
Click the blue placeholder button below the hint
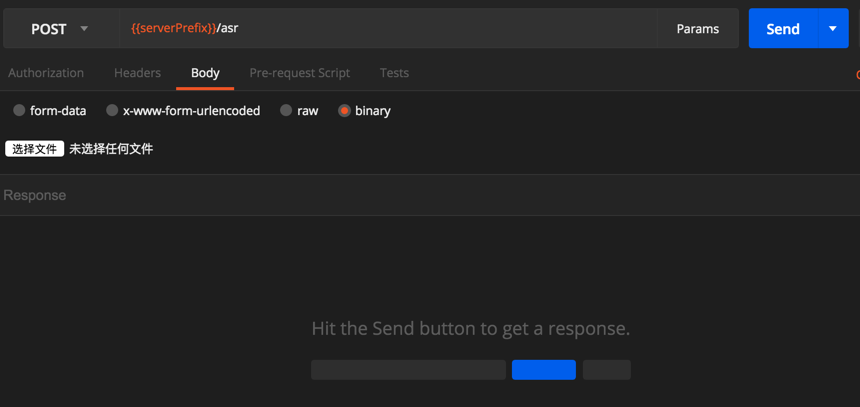[544, 370]
